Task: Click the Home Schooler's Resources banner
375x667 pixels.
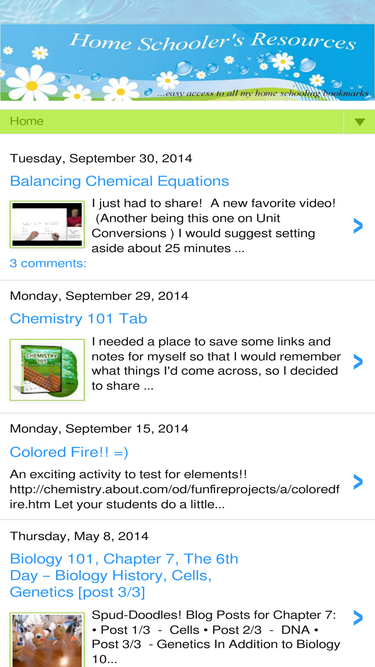Action: pos(188,63)
